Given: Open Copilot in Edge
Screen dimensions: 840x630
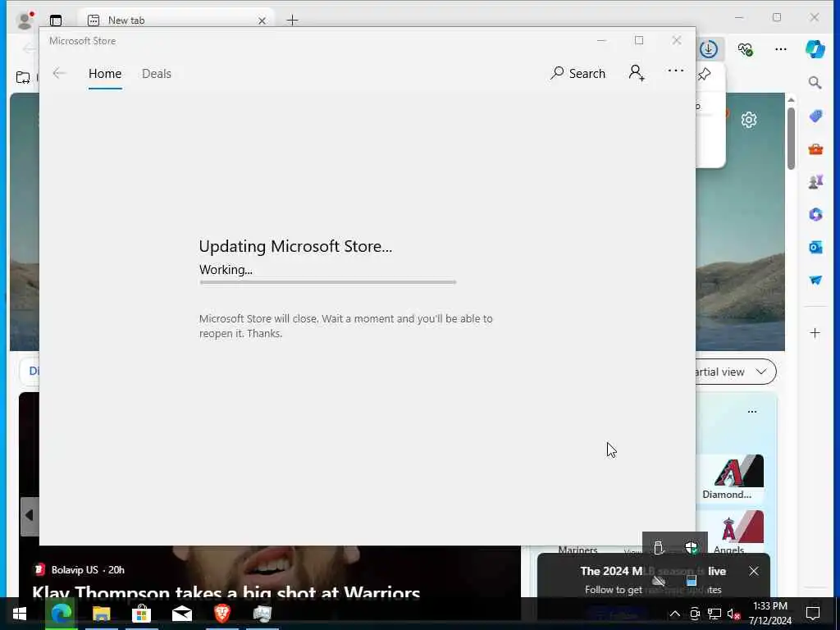Looking at the screenshot, I should (815, 49).
